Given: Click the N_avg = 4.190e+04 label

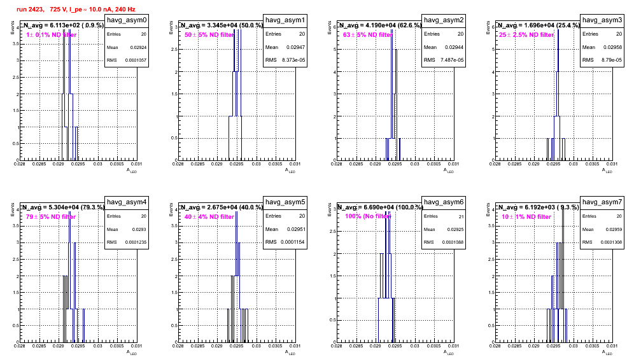Looking at the screenshot, I should pyautogui.click(x=381, y=25).
